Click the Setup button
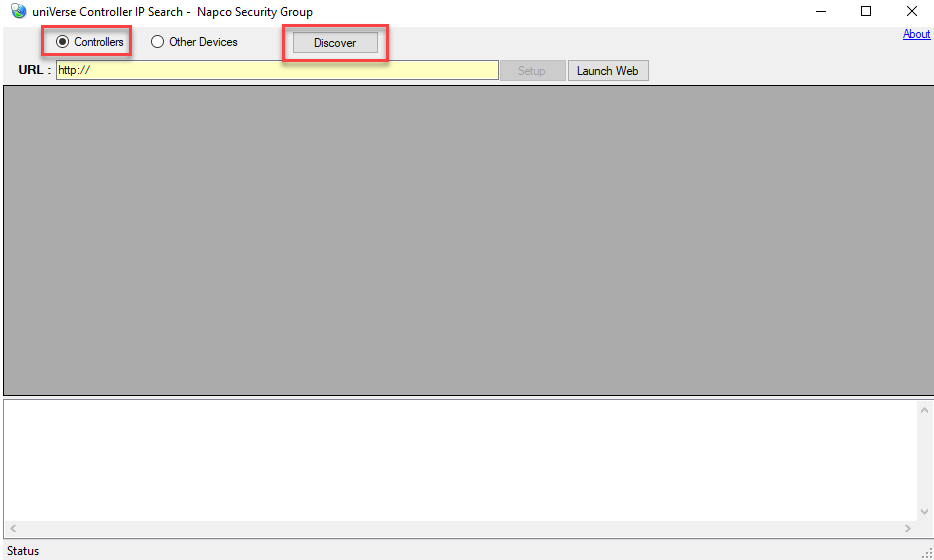Screen dimensions: 934x560 (x=531, y=71)
